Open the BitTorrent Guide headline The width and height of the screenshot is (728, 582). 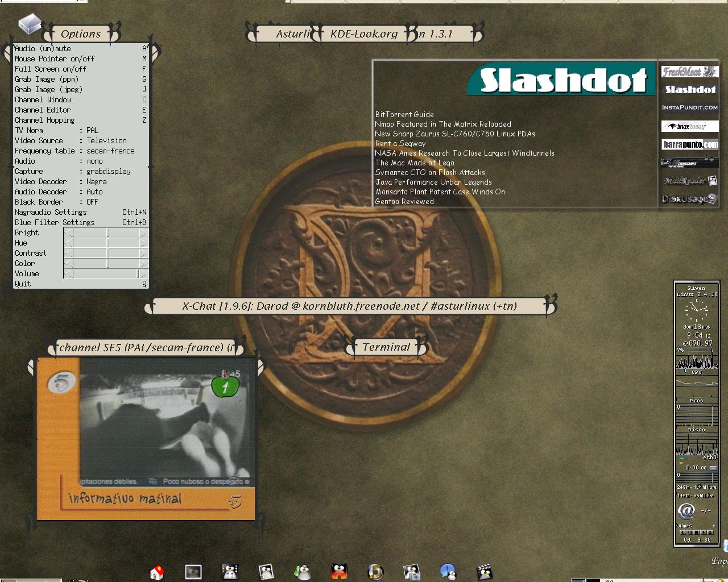pos(404,115)
